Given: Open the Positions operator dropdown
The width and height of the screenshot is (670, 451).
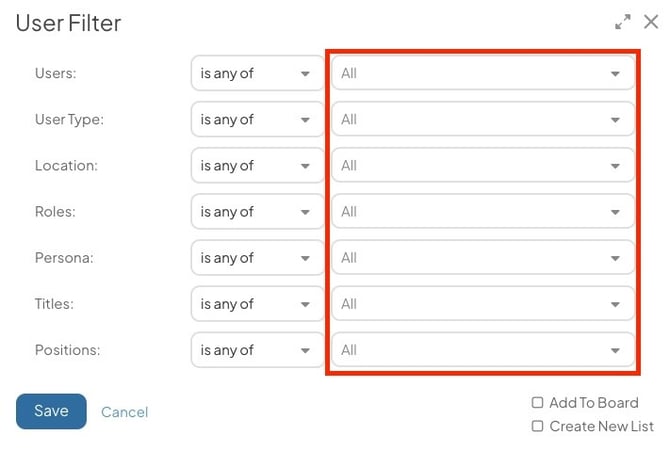Looking at the screenshot, I should tap(257, 350).
